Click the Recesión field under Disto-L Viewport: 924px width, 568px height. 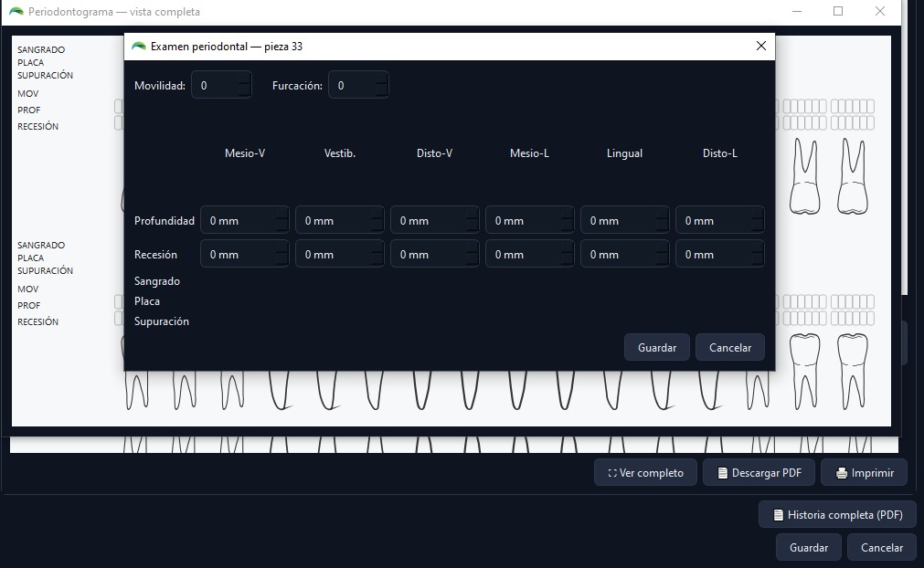tap(720, 254)
